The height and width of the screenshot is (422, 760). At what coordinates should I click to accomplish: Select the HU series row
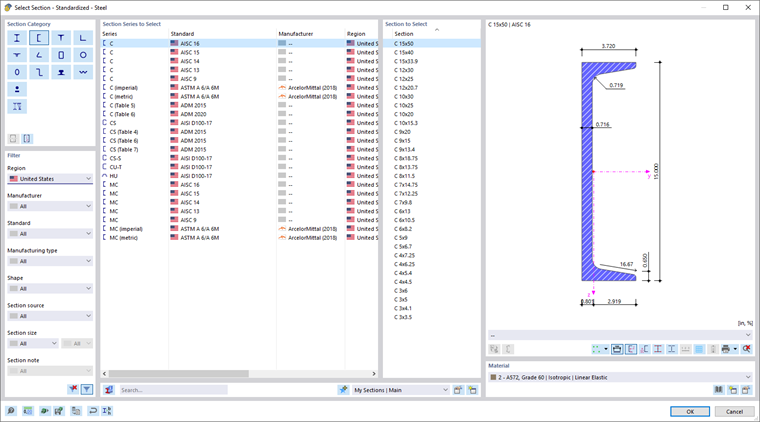pyautogui.click(x=239, y=176)
